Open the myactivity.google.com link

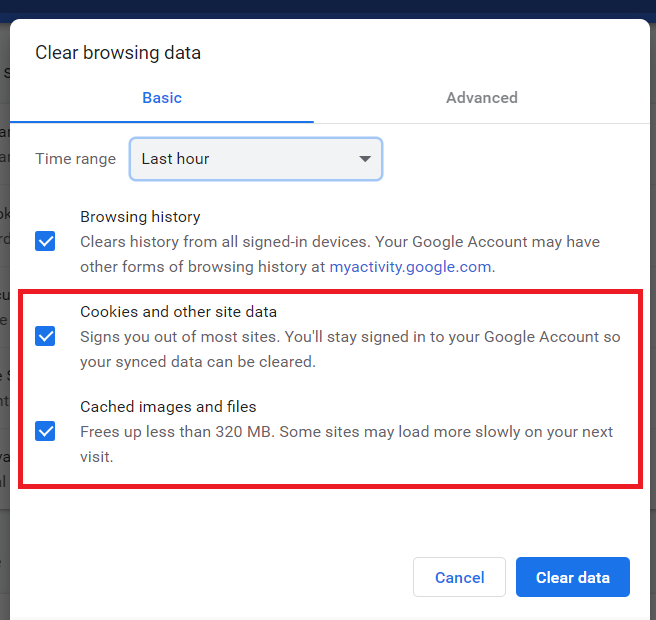click(410, 267)
